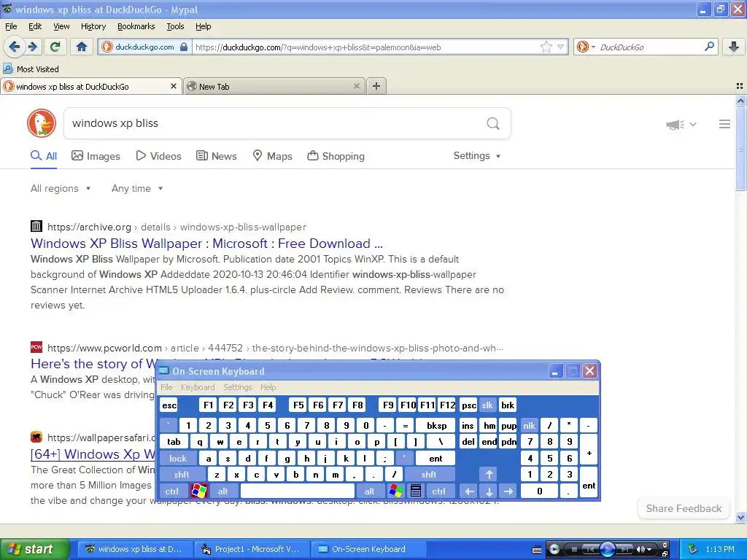The image size is (747, 560).
Task: Switch to the Videos results tab
Action: (x=158, y=156)
